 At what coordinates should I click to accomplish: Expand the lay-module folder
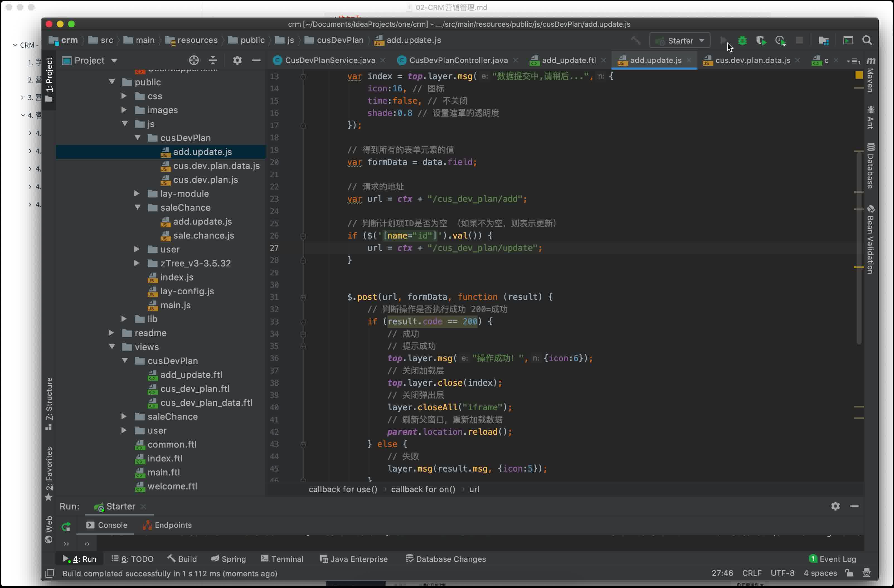137,193
